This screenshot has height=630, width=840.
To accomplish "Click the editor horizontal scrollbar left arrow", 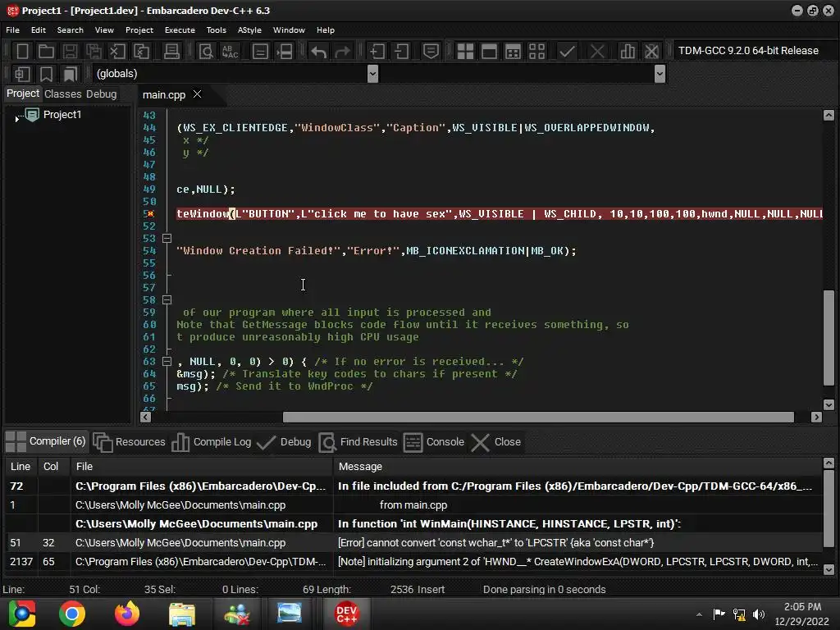I will coord(145,418).
